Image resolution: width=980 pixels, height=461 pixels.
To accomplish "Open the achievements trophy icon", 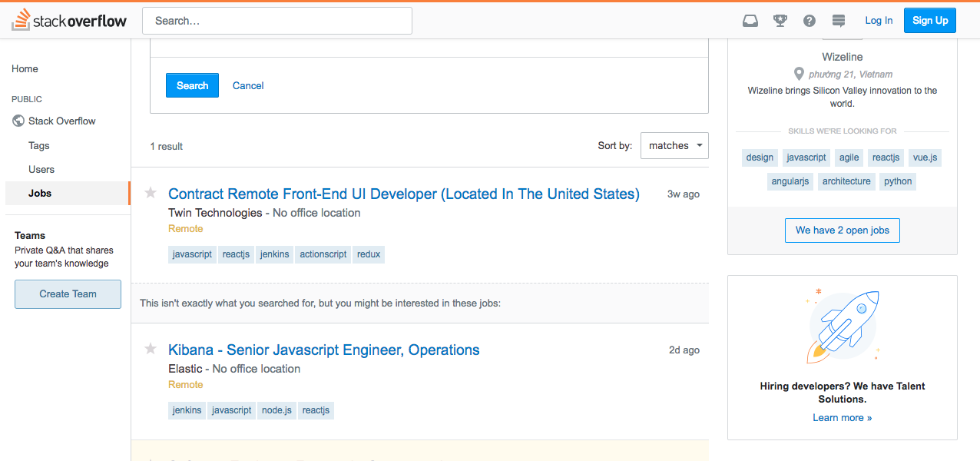I will point(780,21).
